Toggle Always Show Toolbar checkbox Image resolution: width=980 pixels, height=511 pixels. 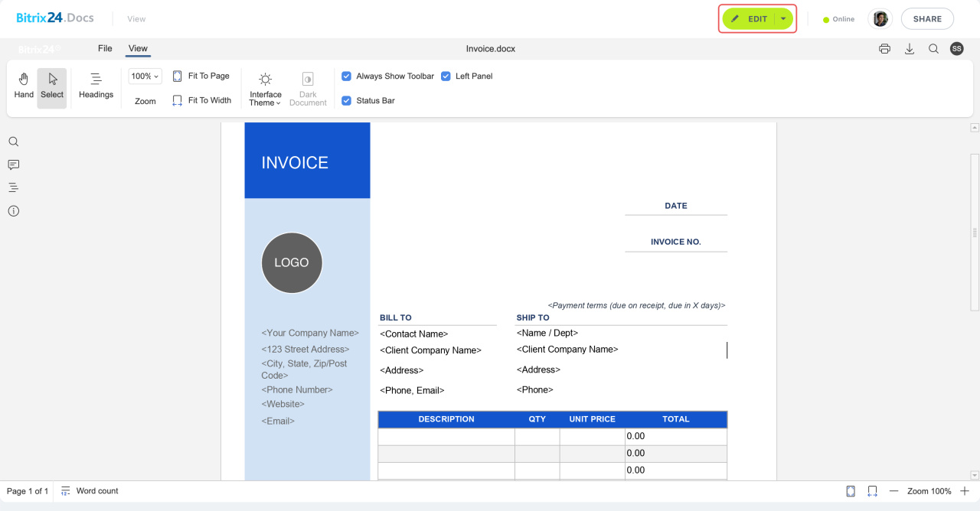point(346,76)
